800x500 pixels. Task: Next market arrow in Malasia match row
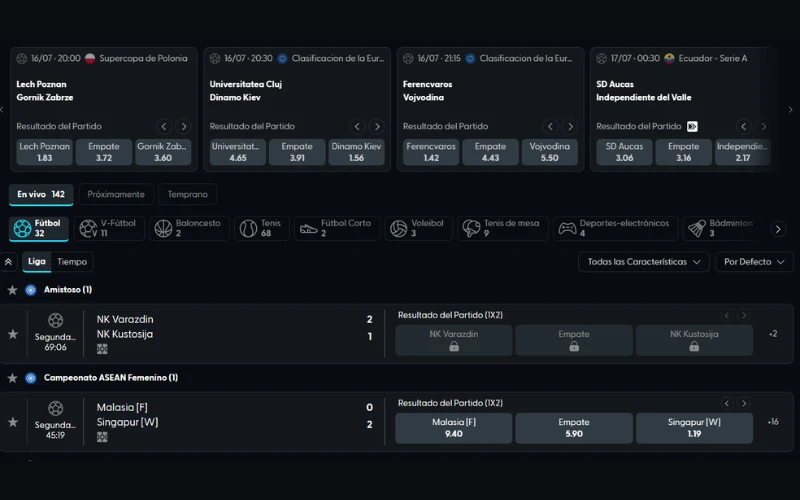click(x=744, y=404)
